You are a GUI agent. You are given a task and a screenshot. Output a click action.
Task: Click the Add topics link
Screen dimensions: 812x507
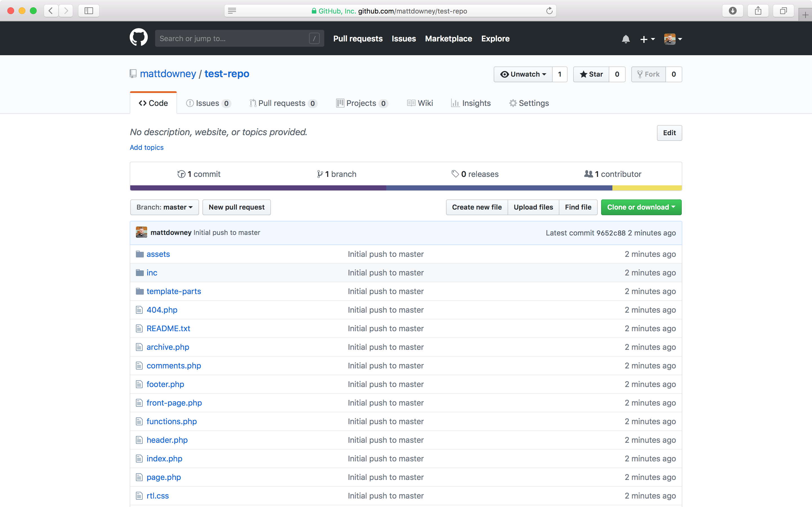(147, 147)
